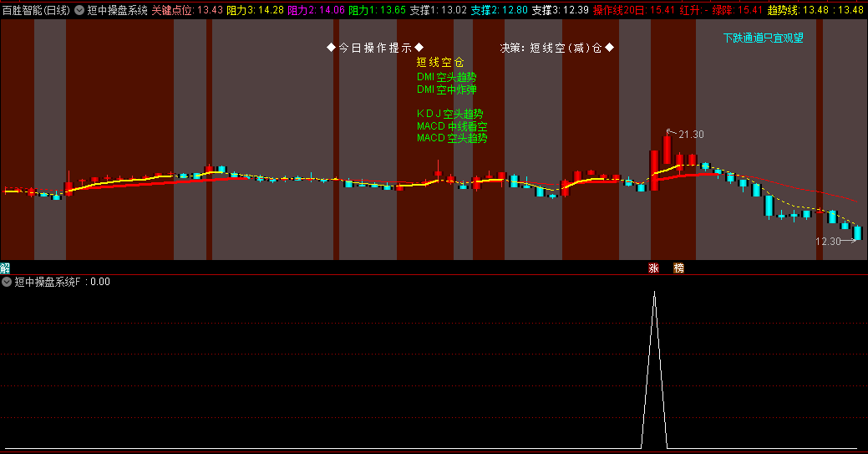Viewport: 868px width, 454px height.
Task: Click the 短中操盘系统 indicator name in header
Action: 117,10
